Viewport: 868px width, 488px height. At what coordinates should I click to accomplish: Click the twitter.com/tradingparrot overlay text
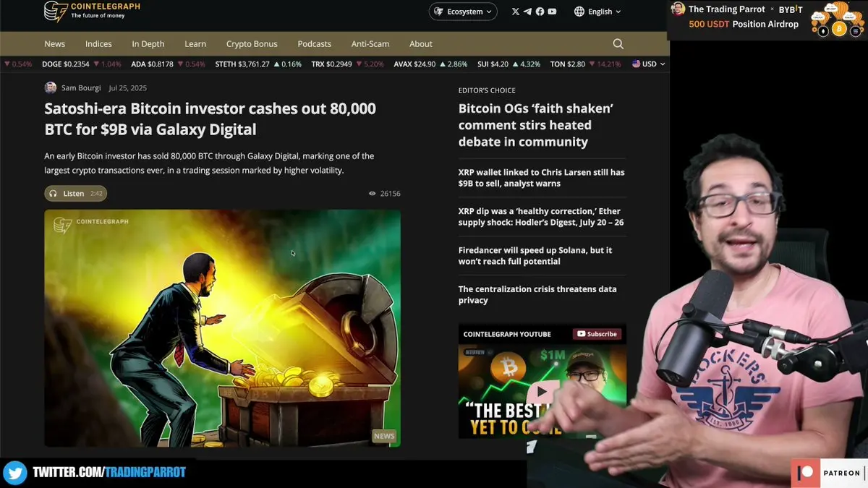[x=109, y=473]
